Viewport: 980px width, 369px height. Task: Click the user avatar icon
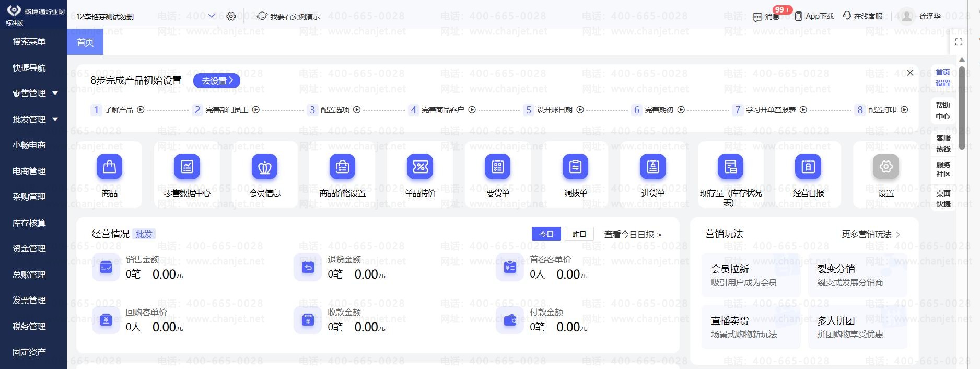(907, 16)
